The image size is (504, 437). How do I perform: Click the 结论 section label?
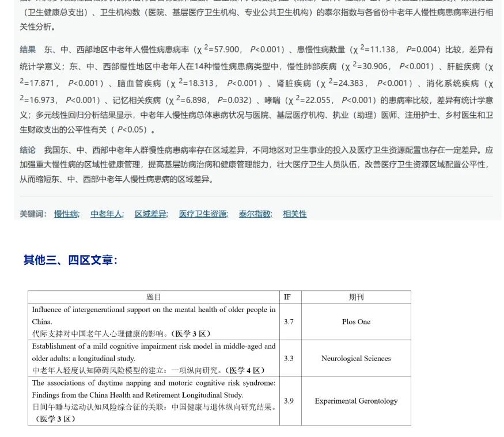pos(28,150)
